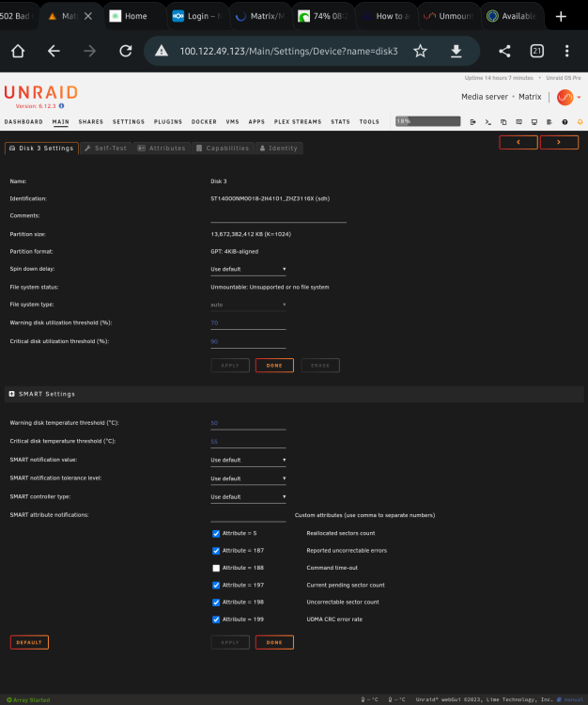Open browser three-dot menu
This screenshot has width=588, height=705.
(567, 52)
